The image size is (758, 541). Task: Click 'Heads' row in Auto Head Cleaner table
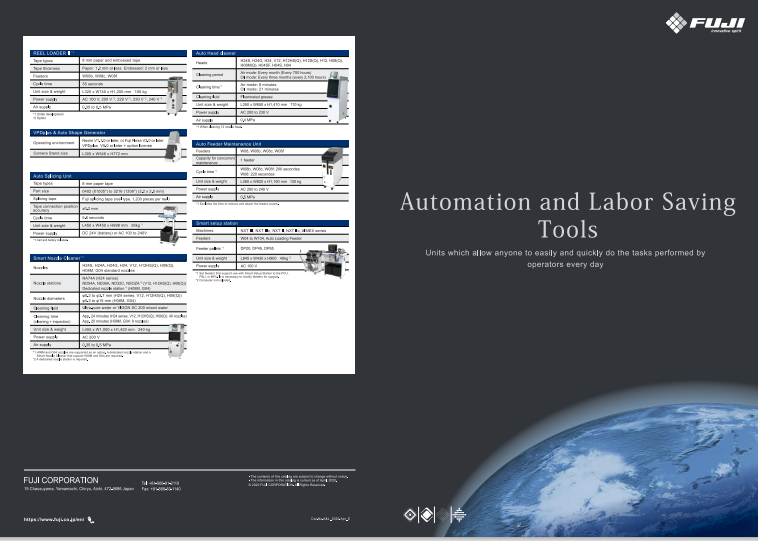[270, 63]
